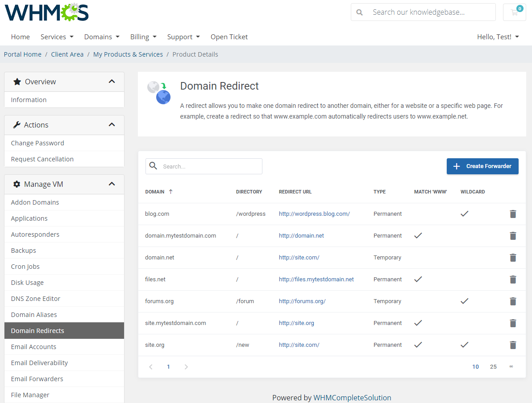This screenshot has height=403, width=532.
Task: Collapse the Manage VM section
Action: [112, 184]
